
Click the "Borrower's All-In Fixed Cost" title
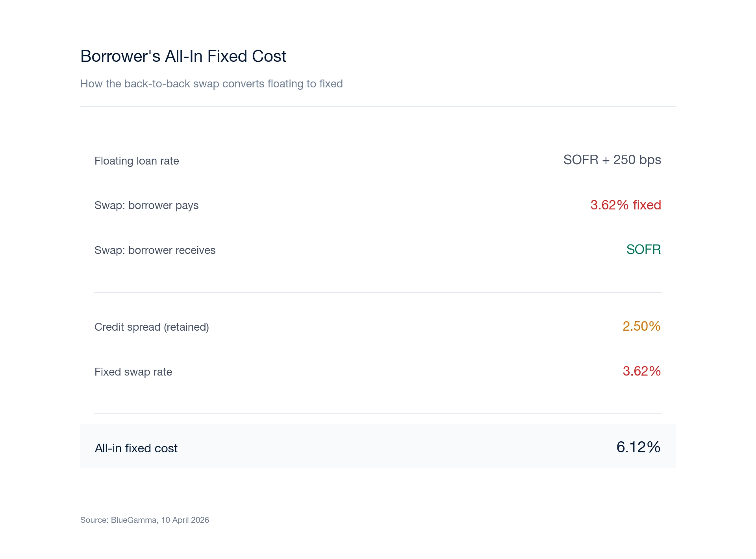(x=183, y=56)
